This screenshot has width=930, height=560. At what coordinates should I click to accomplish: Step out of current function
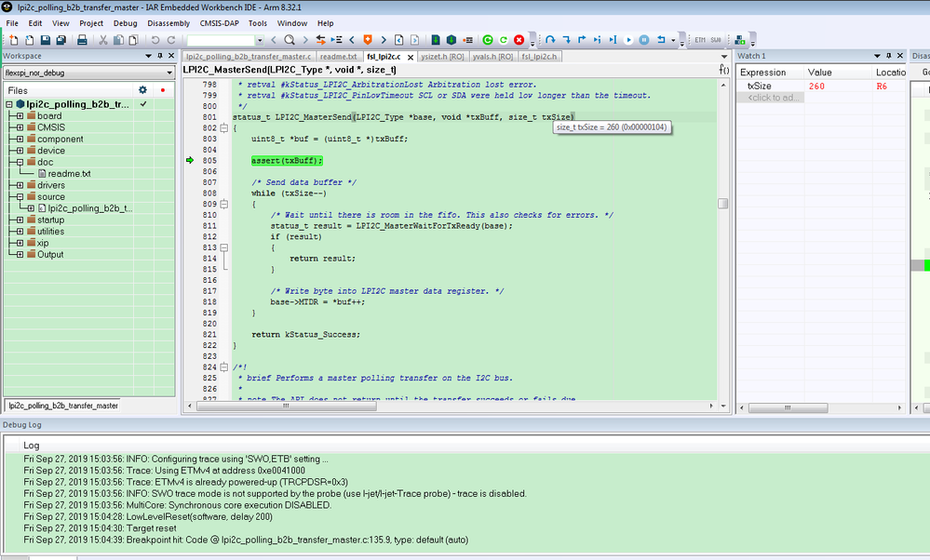[582, 40]
